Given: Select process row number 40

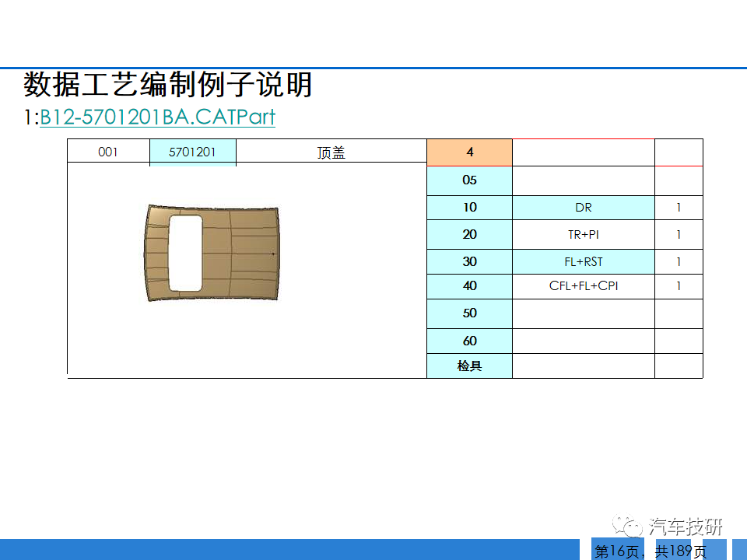Looking at the screenshot, I should 470,286.
